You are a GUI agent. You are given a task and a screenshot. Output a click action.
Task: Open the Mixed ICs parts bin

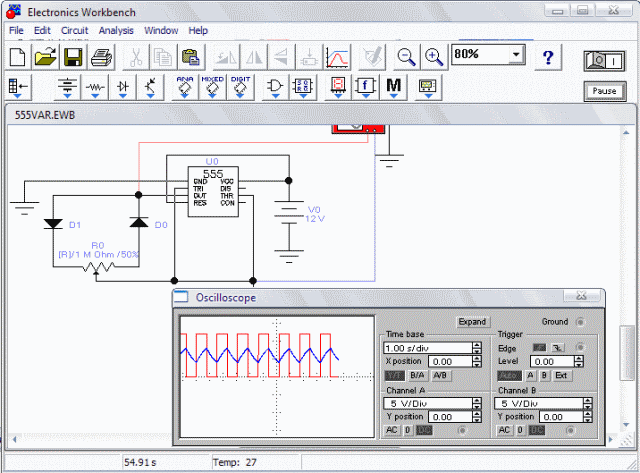(212, 87)
